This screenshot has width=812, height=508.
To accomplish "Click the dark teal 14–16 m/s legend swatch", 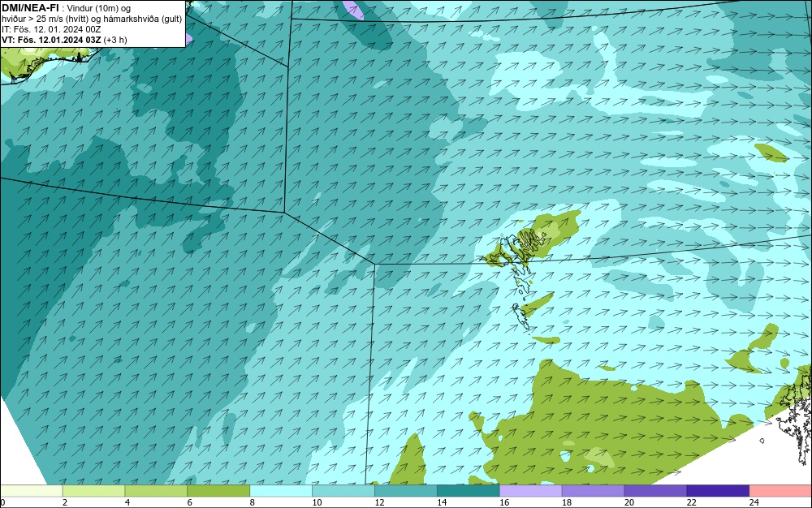I will click(469, 490).
